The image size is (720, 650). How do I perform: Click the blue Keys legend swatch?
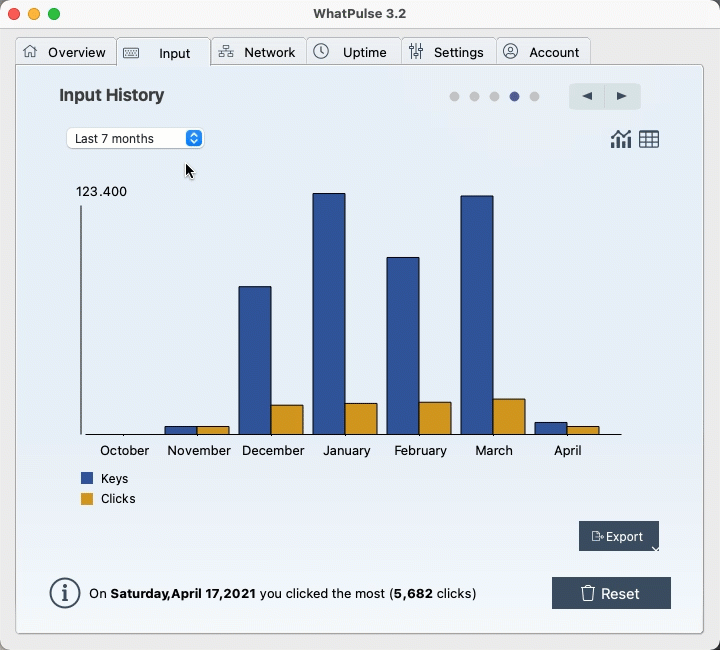[87, 479]
